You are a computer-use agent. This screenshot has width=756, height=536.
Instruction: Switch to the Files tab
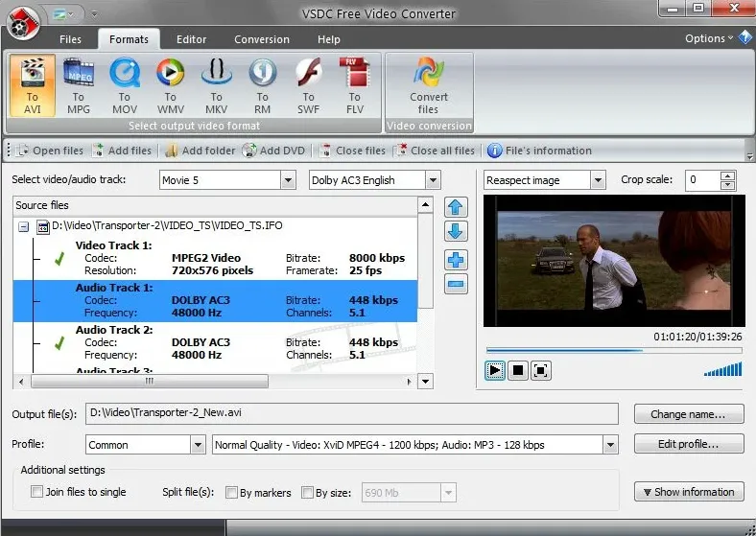click(70, 39)
